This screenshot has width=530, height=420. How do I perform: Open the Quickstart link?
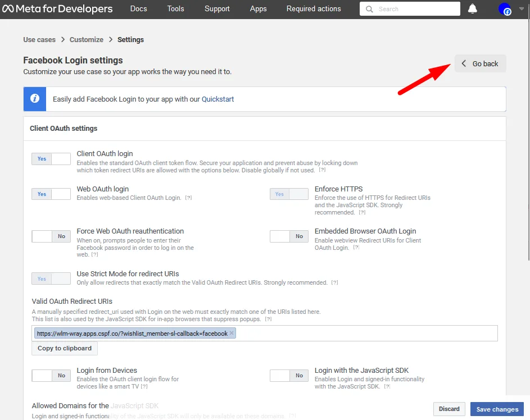coord(219,99)
